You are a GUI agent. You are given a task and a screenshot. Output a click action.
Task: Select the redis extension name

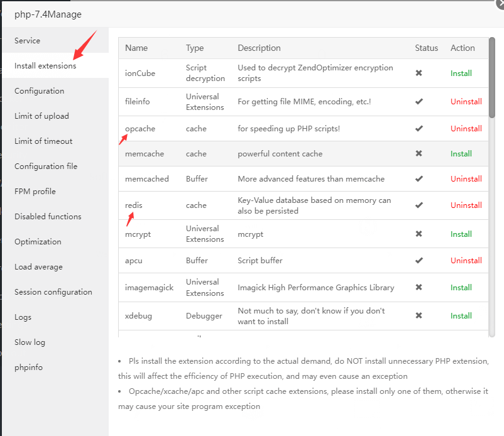pyautogui.click(x=134, y=205)
